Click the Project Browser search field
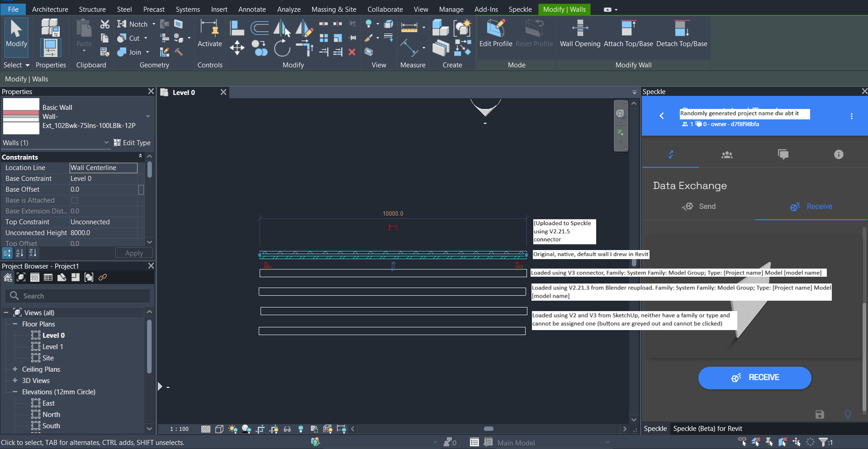 coord(77,296)
